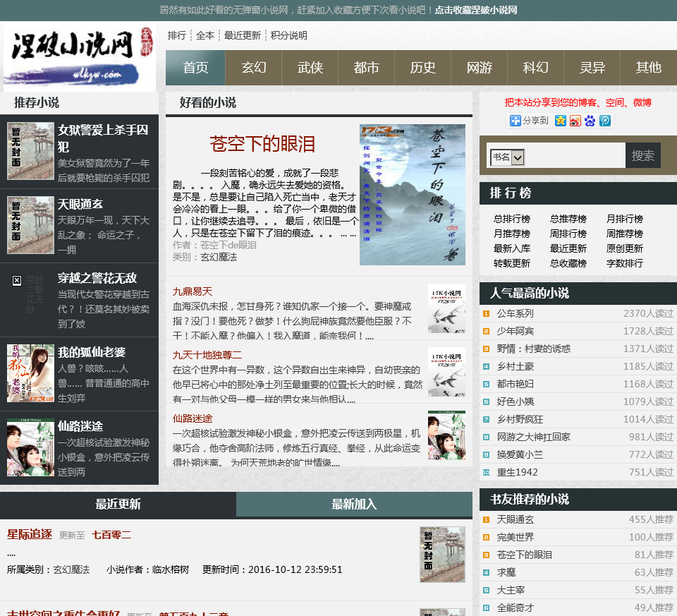This screenshot has width=677, height=616.
Task: Open the 转载更新 ranking link
Action: pos(512,263)
